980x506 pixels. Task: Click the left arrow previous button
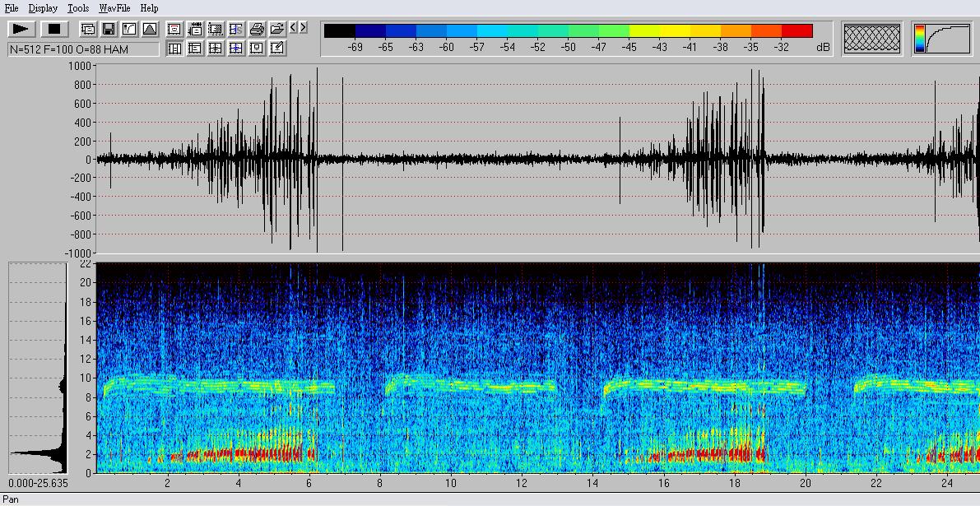click(x=294, y=28)
